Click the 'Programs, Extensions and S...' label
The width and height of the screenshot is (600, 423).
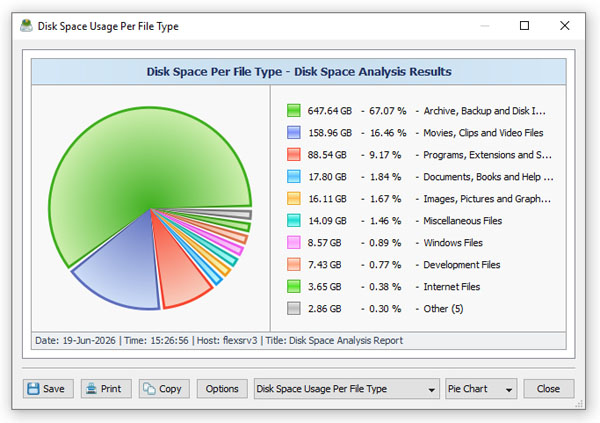click(487, 155)
